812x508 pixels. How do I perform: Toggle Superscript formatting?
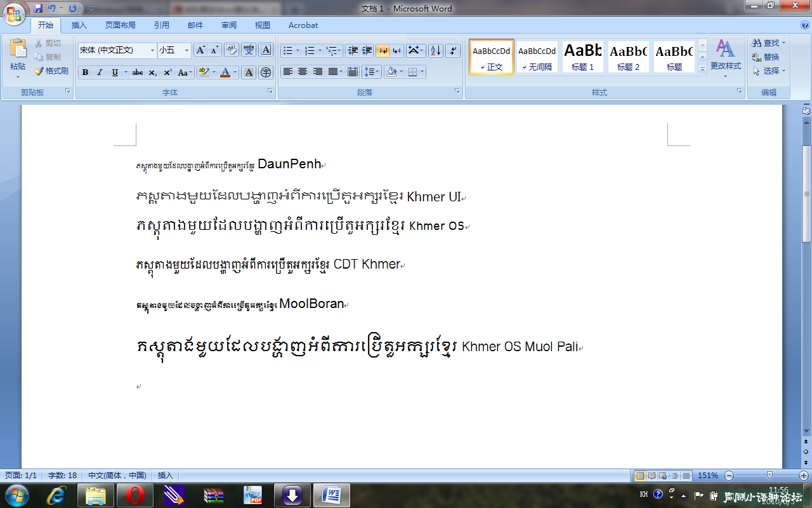167,72
